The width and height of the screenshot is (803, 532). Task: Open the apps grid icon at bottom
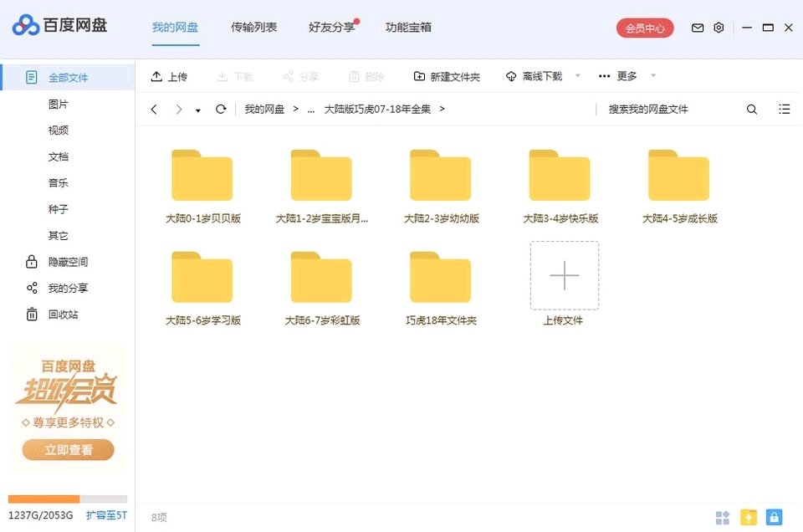pos(722,518)
